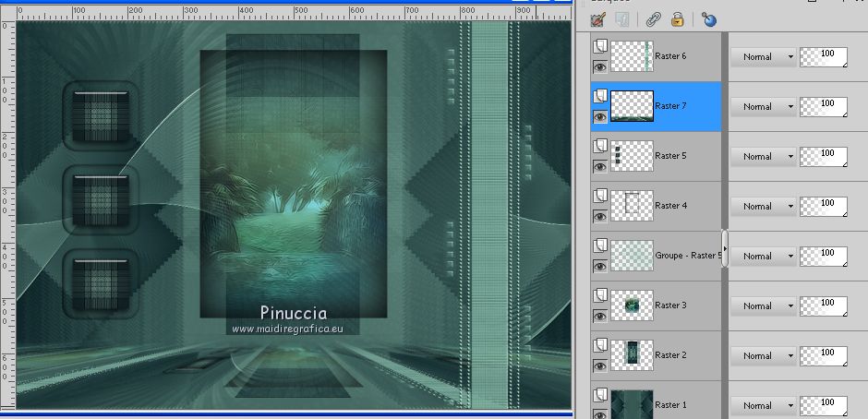The image size is (868, 419).
Task: Select the layer name 'Raster 7'
Action: (x=670, y=106)
